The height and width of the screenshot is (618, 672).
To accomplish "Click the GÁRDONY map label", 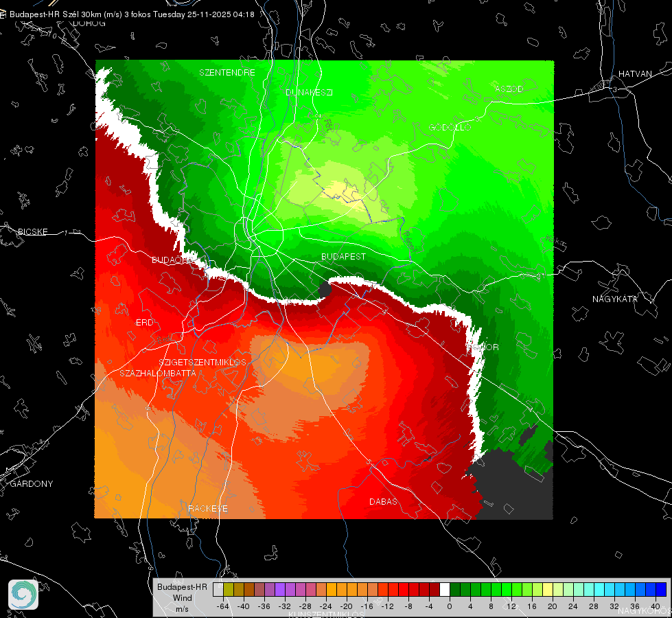I will coord(32,484).
